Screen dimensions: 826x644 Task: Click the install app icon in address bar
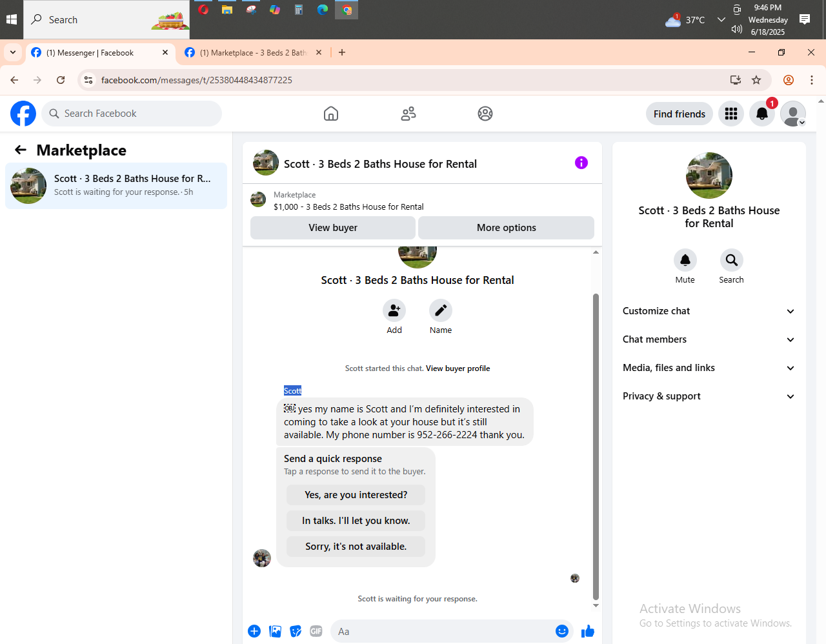tap(735, 80)
